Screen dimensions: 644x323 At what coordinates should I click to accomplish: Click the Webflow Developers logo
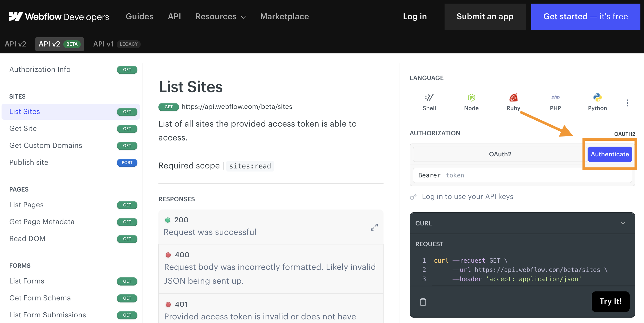[59, 16]
